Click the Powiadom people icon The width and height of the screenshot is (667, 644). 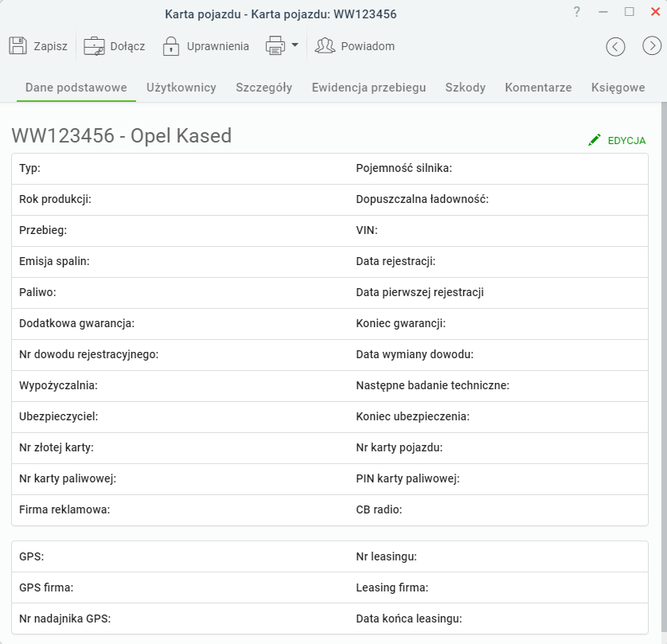tap(325, 45)
